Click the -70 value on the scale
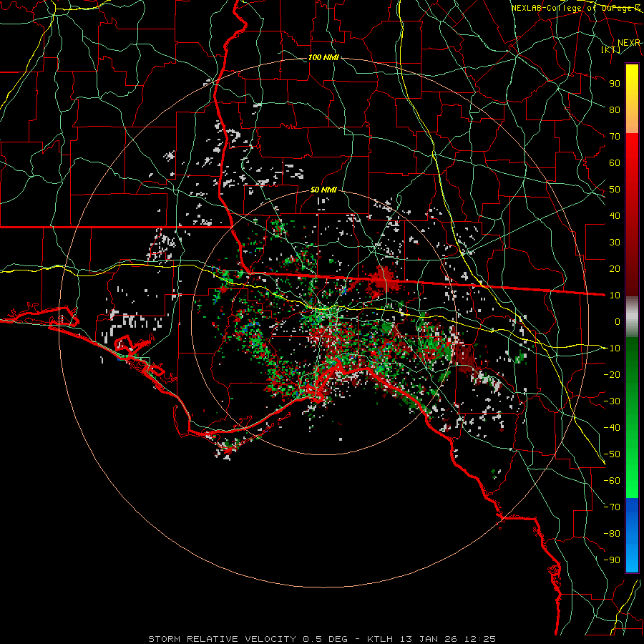This screenshot has width=644, height=644. tap(612, 507)
